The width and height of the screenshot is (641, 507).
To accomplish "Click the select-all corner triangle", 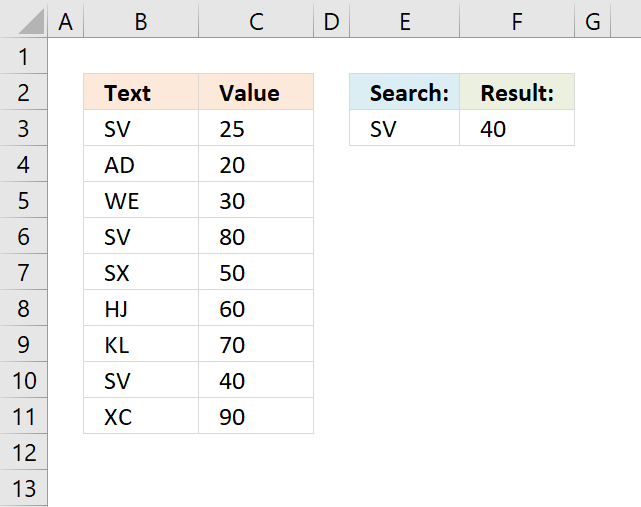I will (31, 21).
